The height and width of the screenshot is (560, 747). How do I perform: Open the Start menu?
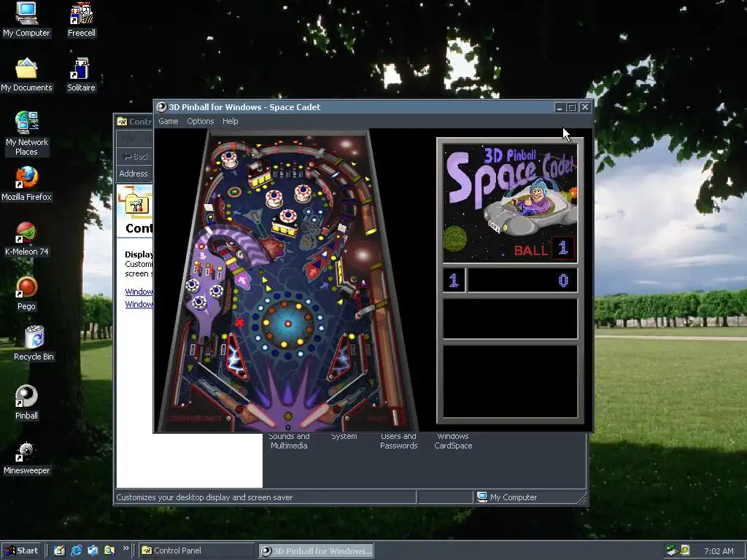click(x=21, y=551)
